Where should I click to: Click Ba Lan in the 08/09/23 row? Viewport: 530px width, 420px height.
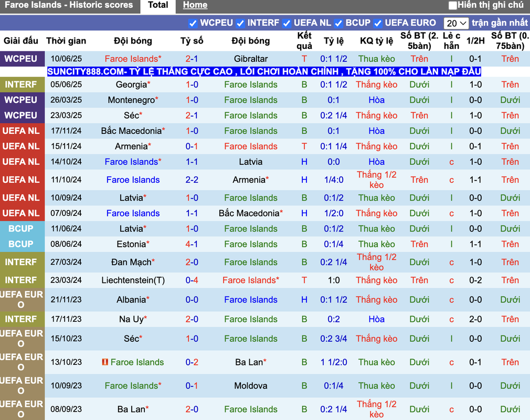pyautogui.click(x=133, y=409)
